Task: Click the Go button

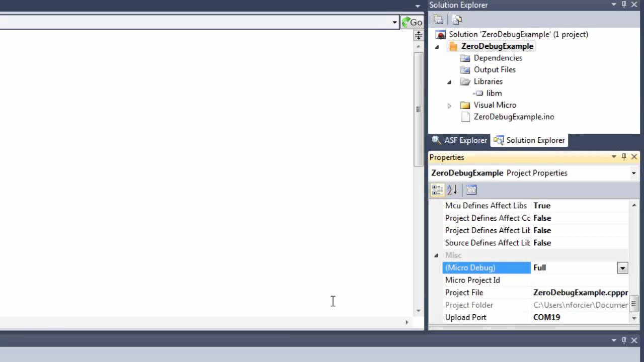Action: point(412,22)
